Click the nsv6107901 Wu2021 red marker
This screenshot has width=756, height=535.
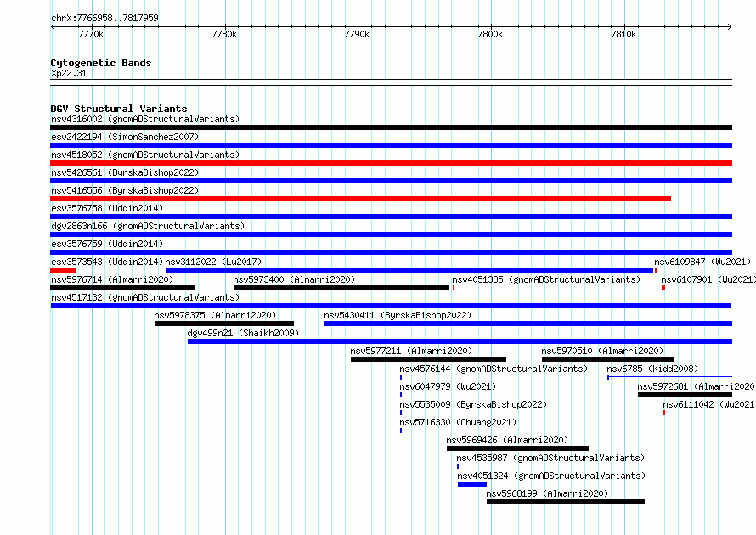tap(663, 288)
